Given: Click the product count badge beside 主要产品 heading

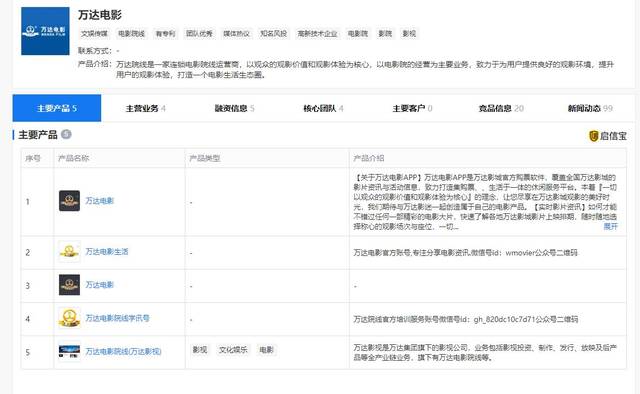Looking at the screenshot, I should (66, 134).
